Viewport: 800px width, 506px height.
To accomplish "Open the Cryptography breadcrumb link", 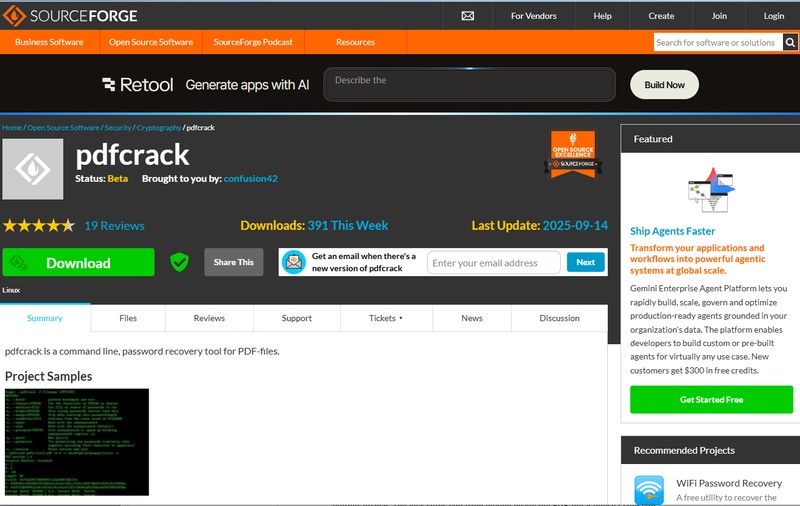I will coord(159,128).
